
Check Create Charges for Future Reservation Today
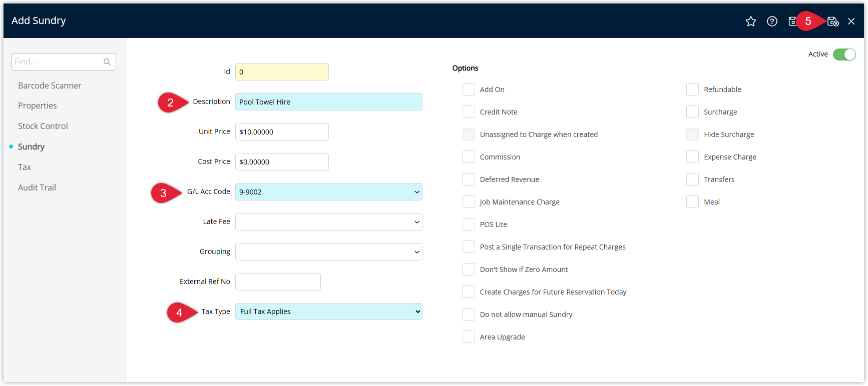pyautogui.click(x=469, y=292)
